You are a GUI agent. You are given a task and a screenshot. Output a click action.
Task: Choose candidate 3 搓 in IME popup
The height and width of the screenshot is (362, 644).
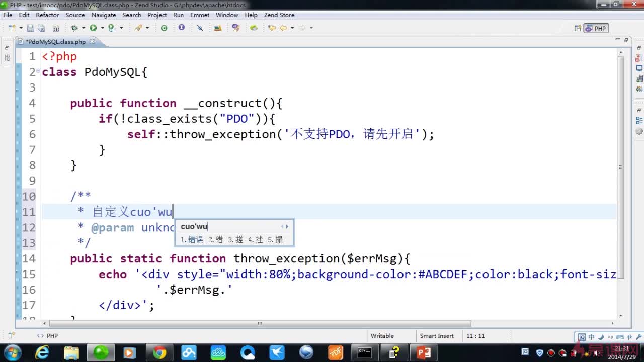click(x=235, y=240)
